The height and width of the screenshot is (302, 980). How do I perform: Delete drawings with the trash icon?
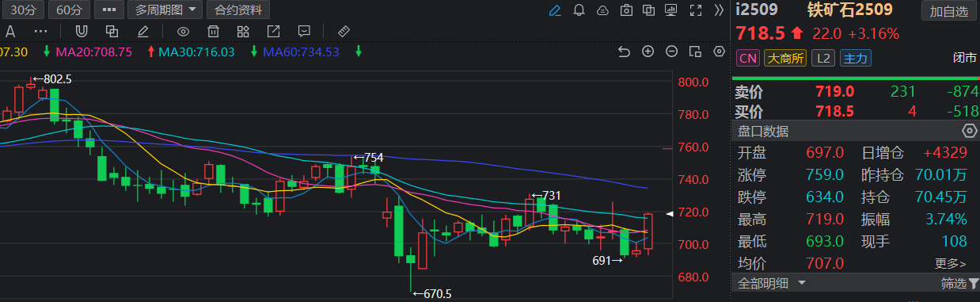click(213, 32)
